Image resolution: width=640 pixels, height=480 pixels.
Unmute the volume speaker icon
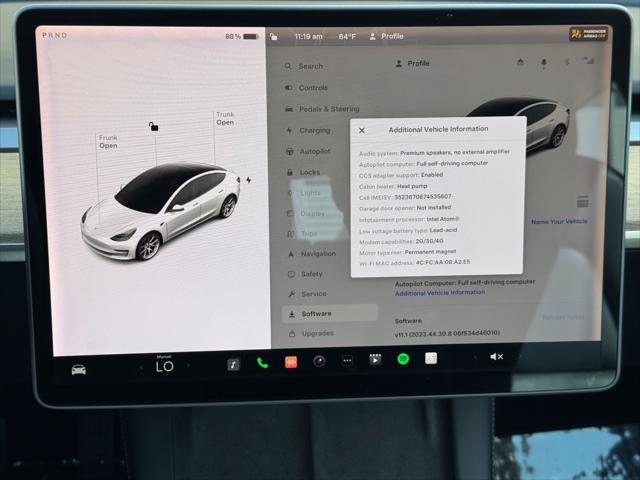pyautogui.click(x=496, y=357)
